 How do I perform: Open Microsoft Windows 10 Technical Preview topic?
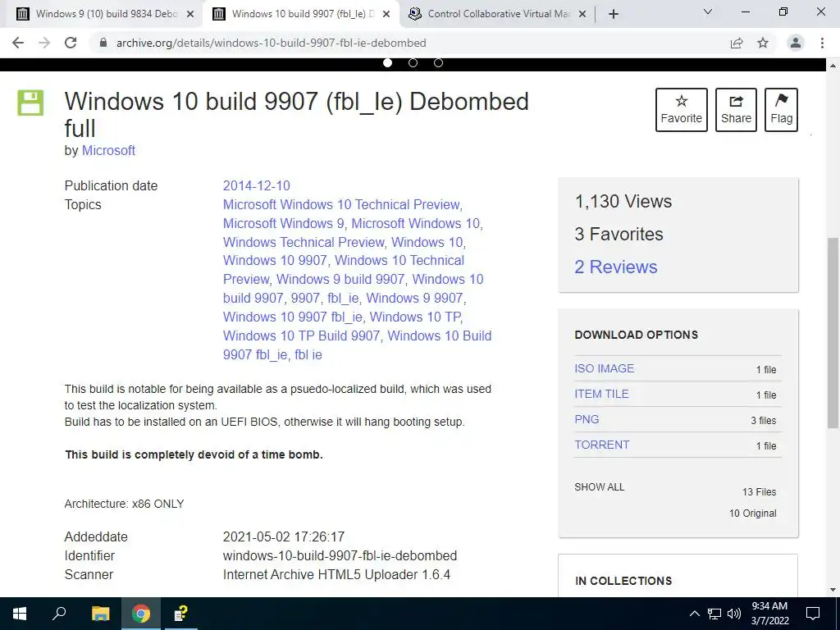click(341, 204)
